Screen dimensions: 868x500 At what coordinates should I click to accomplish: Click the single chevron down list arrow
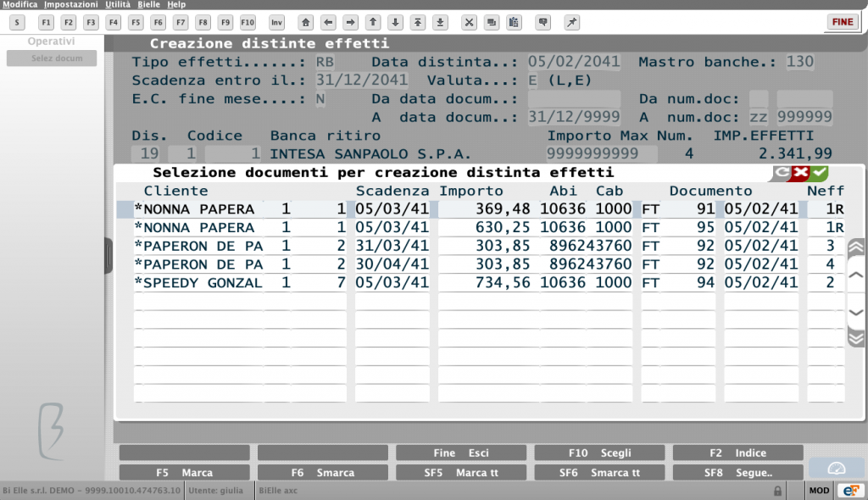point(856,313)
